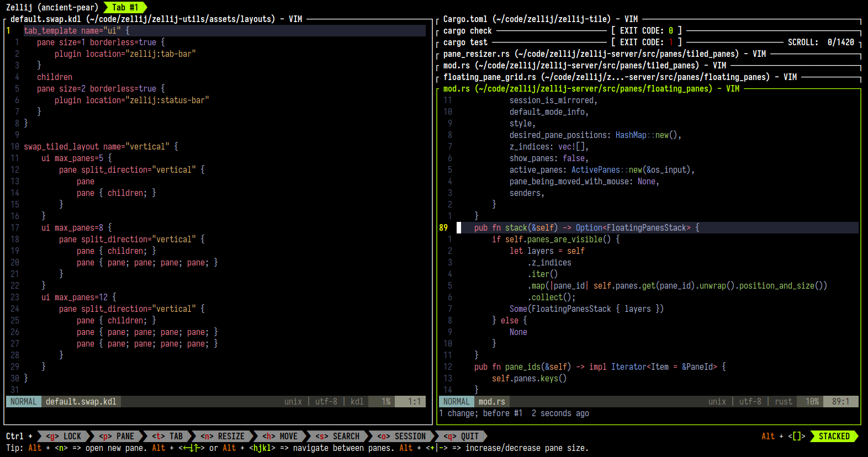Select Tab #1 in the Zellij tab bar
Screen dimensions: 868x457
coord(125,7)
